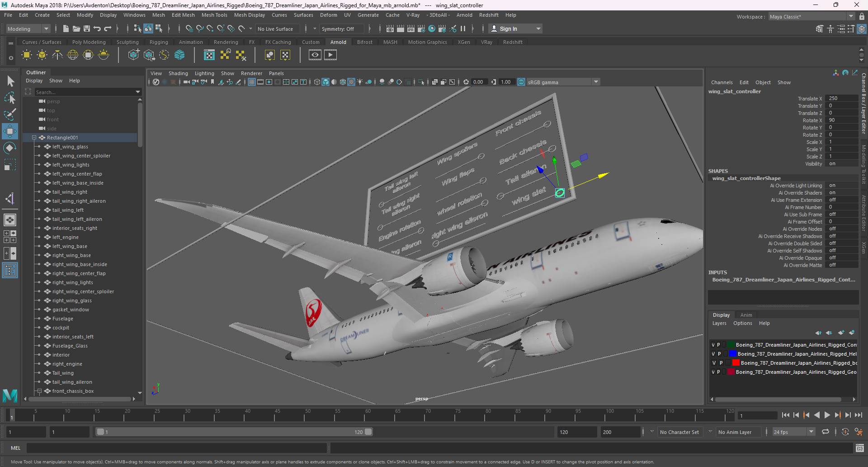
Task: Switch to the Anim layer tab
Action: (746, 315)
